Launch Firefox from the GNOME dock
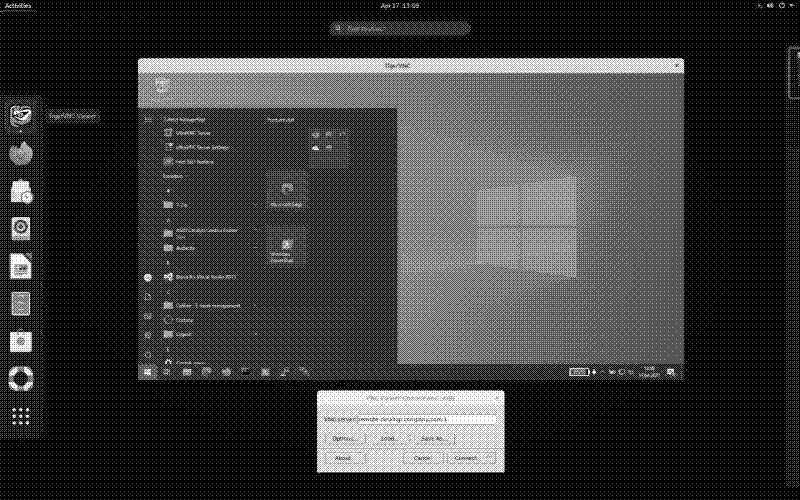 click(x=21, y=154)
